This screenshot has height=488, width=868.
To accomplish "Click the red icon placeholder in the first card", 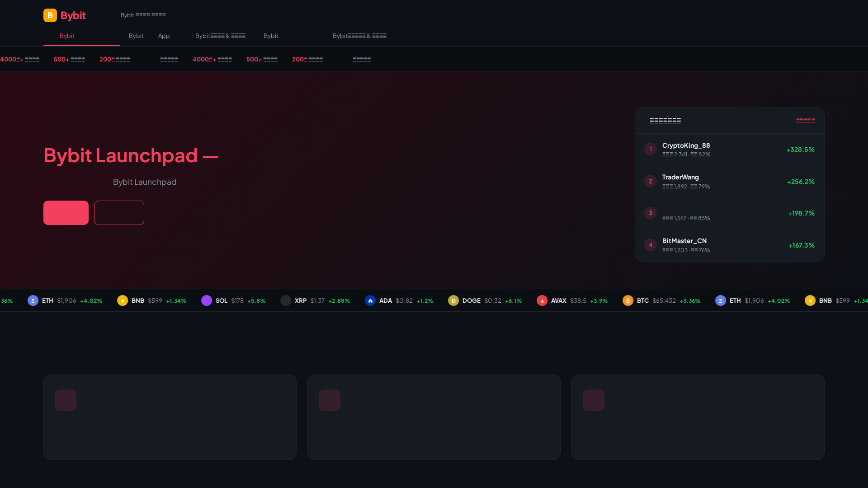I will [x=66, y=400].
